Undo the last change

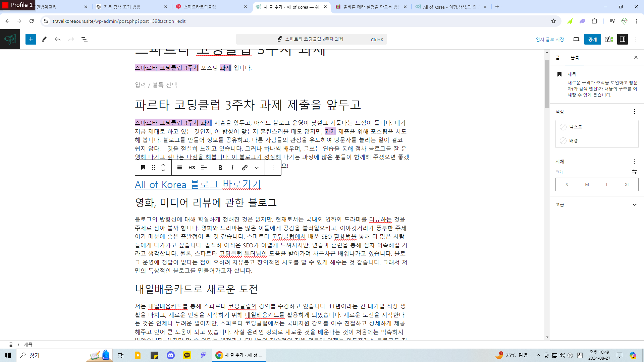pos(58,39)
